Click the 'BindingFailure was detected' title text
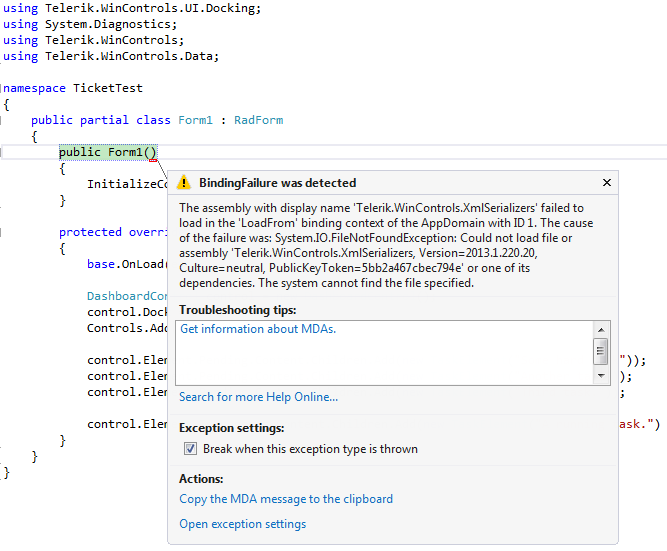Image resolution: width=667 pixels, height=551 pixels. tap(277, 183)
